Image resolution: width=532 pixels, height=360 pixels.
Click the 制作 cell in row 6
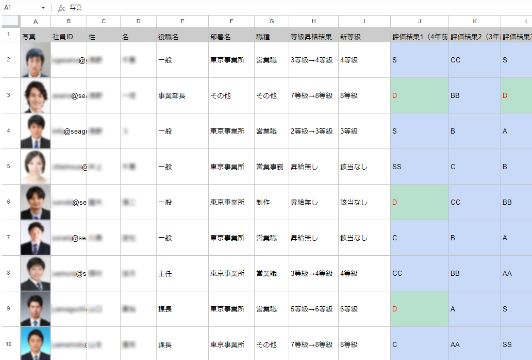(x=271, y=202)
